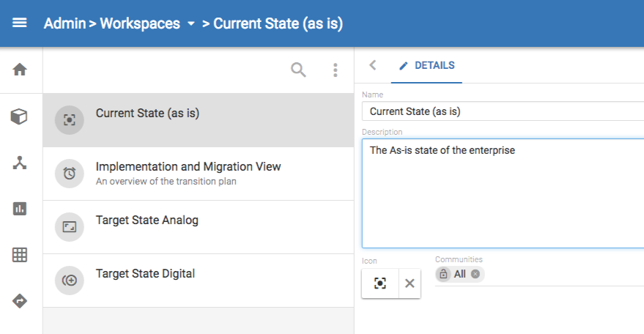
Task: Open the hierarchy diagram sidebar icon
Action: click(20, 163)
